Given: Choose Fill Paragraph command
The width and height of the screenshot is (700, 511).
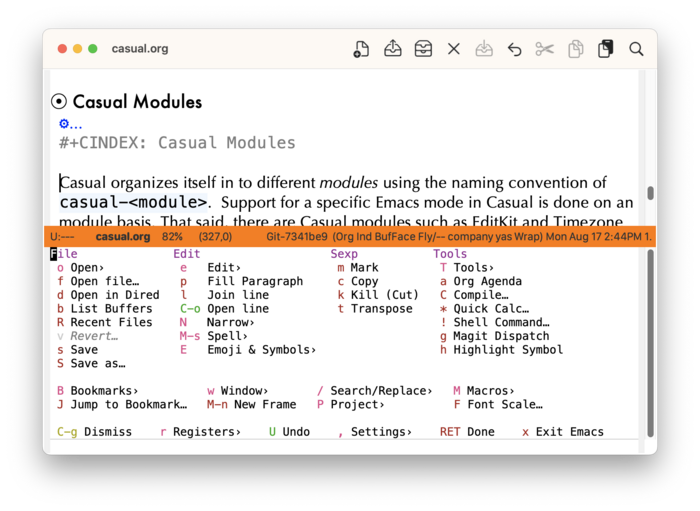Looking at the screenshot, I should click(242, 281).
